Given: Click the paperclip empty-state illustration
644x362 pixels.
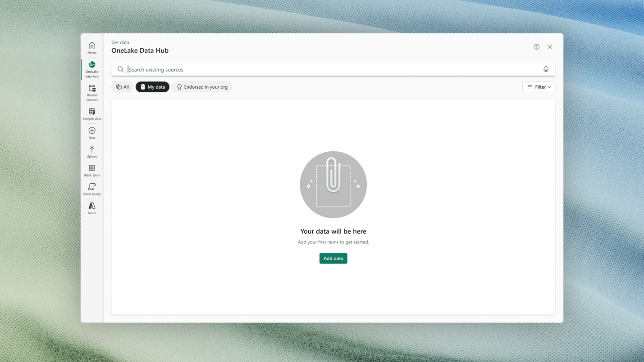Looking at the screenshot, I should click(333, 185).
